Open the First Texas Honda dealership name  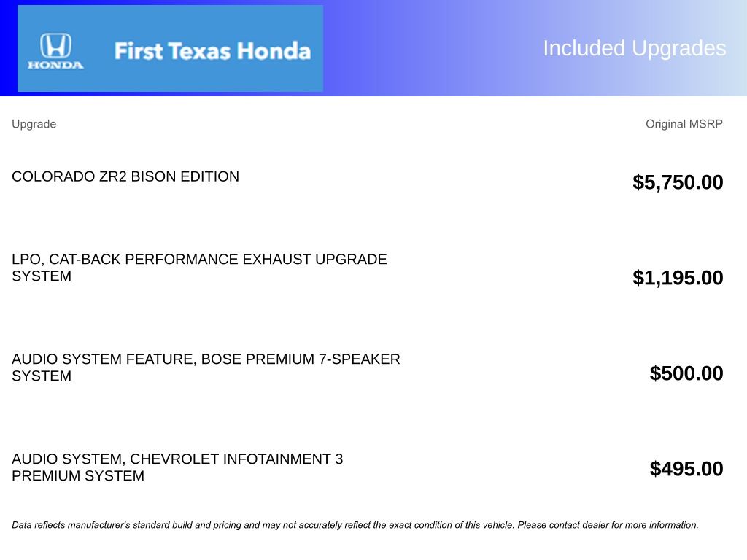tap(212, 51)
